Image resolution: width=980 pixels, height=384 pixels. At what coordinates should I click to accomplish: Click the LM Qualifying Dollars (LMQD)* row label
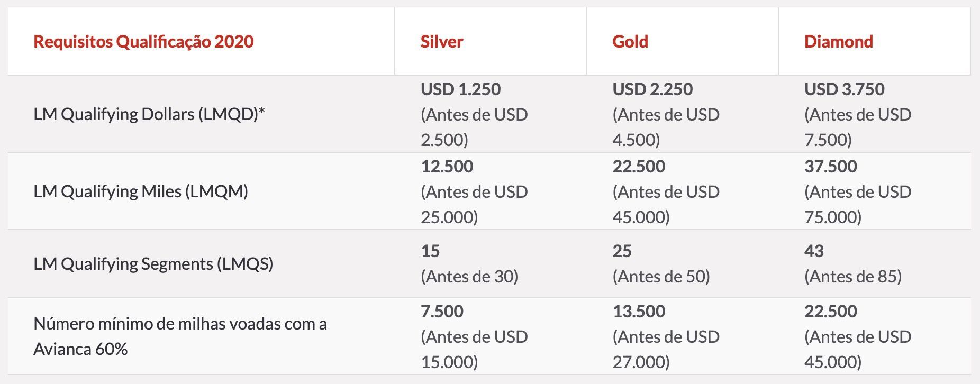[x=149, y=114]
